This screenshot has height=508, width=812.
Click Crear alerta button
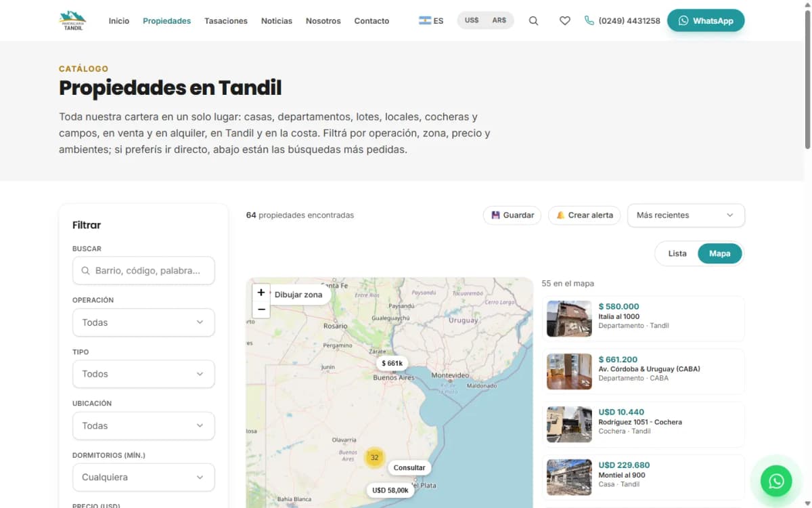point(585,215)
